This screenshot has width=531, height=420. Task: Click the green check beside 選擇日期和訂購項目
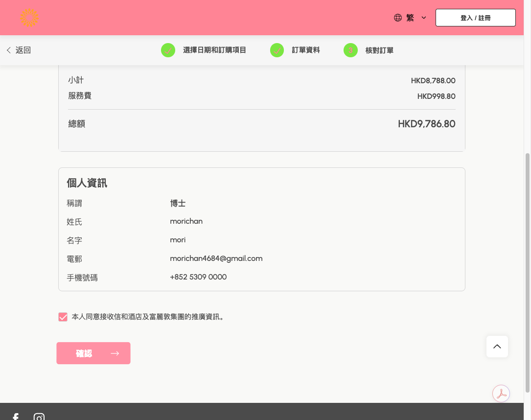click(x=168, y=50)
